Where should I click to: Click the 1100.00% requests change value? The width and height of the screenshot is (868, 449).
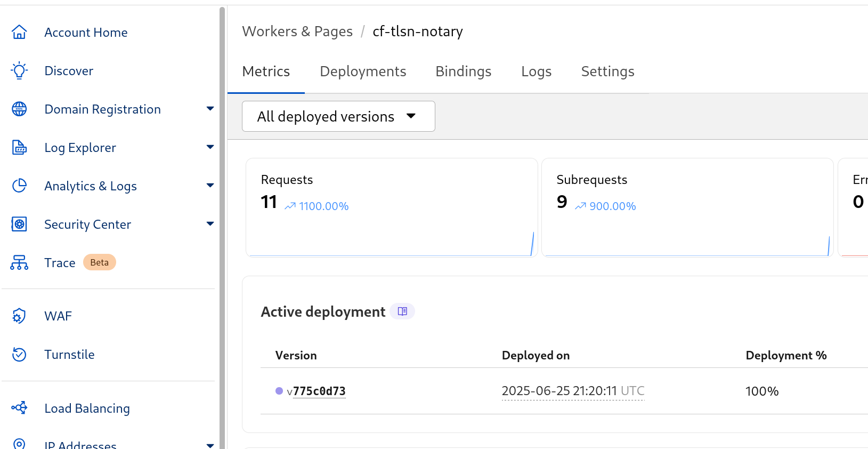click(323, 206)
